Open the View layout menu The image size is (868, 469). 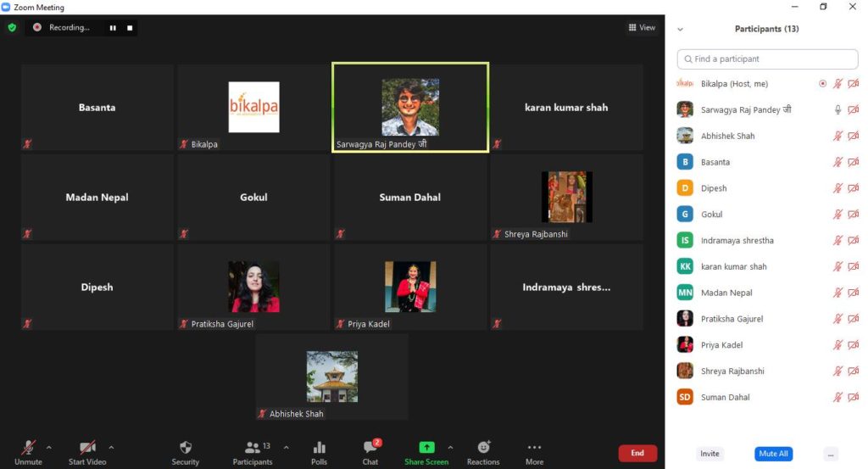[642, 28]
